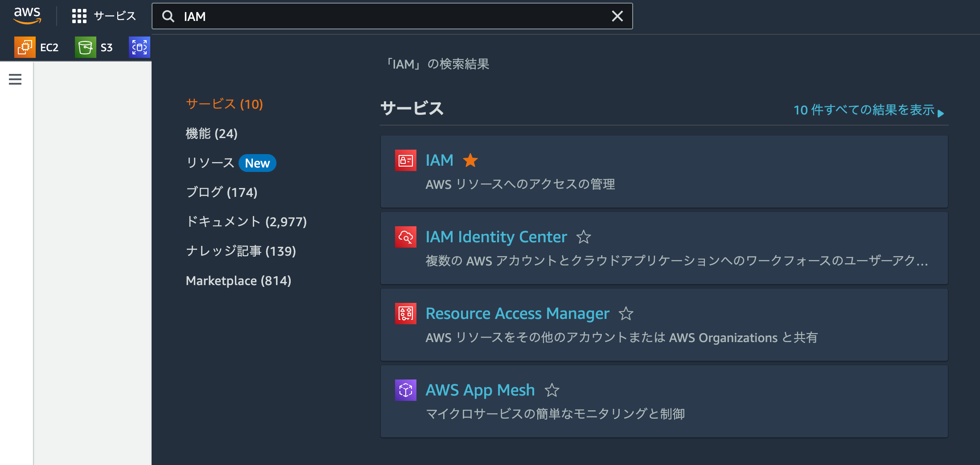Click inside the IAM search field

coord(357,16)
